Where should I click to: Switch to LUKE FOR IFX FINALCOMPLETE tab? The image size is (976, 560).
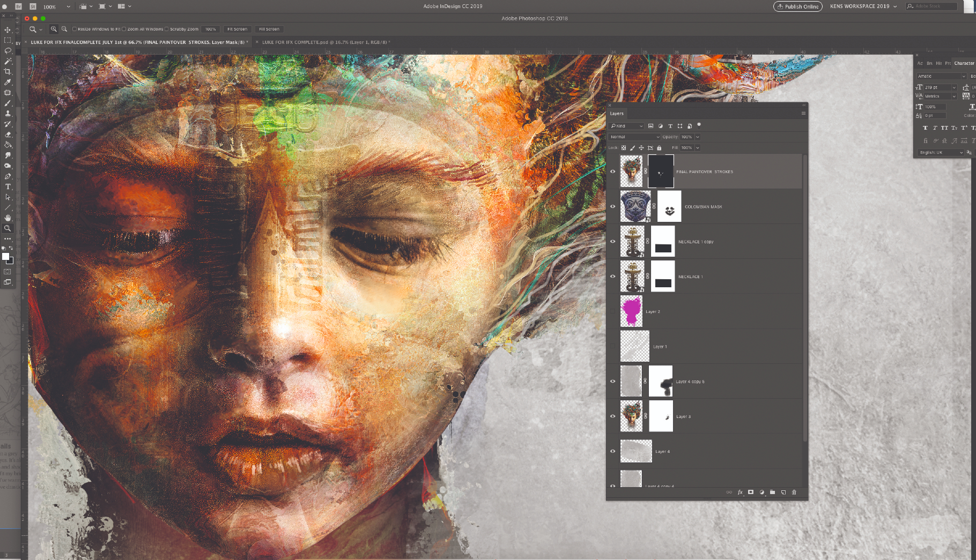pyautogui.click(x=138, y=42)
